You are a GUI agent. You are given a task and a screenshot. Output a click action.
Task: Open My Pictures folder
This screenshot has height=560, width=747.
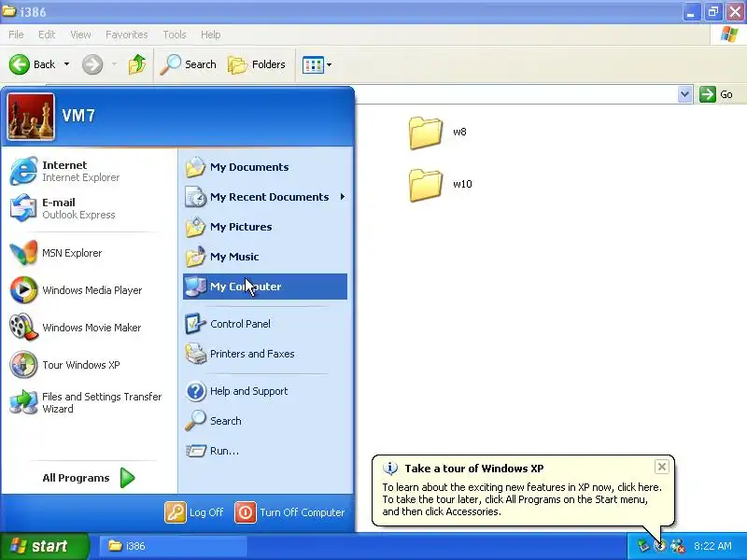[265, 227]
